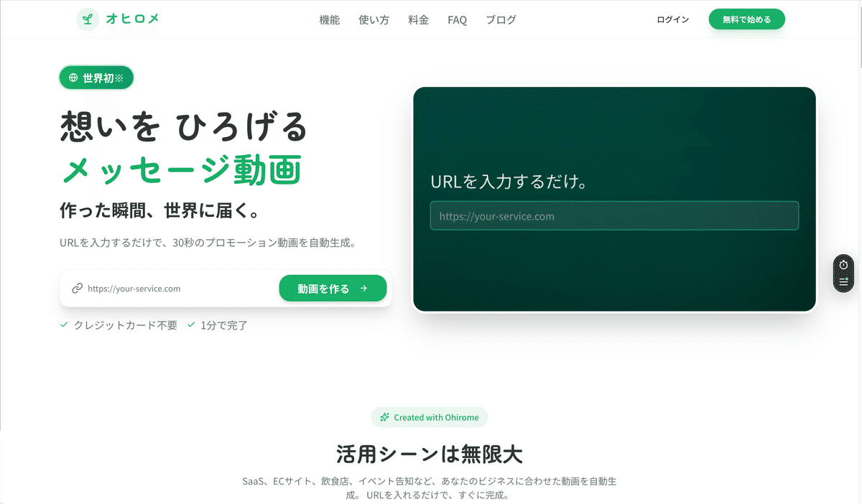The width and height of the screenshot is (862, 504).
Task: Click the ログイン link
Action: (672, 19)
